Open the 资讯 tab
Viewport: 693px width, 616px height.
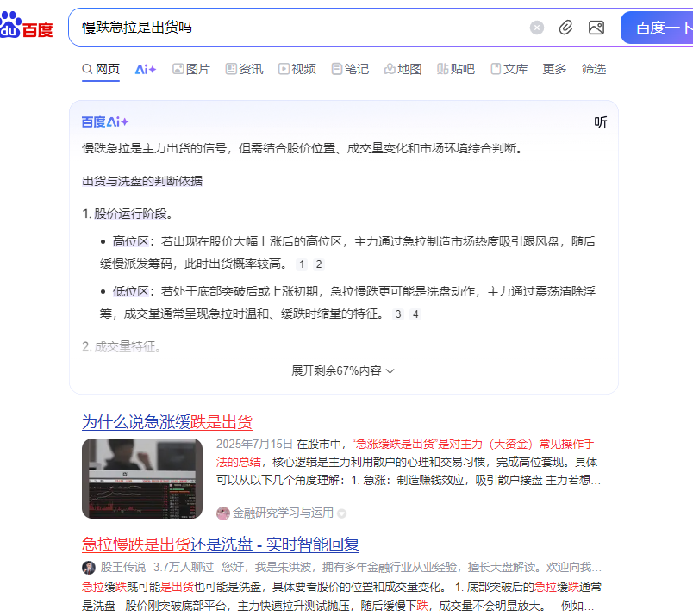pyautogui.click(x=244, y=69)
